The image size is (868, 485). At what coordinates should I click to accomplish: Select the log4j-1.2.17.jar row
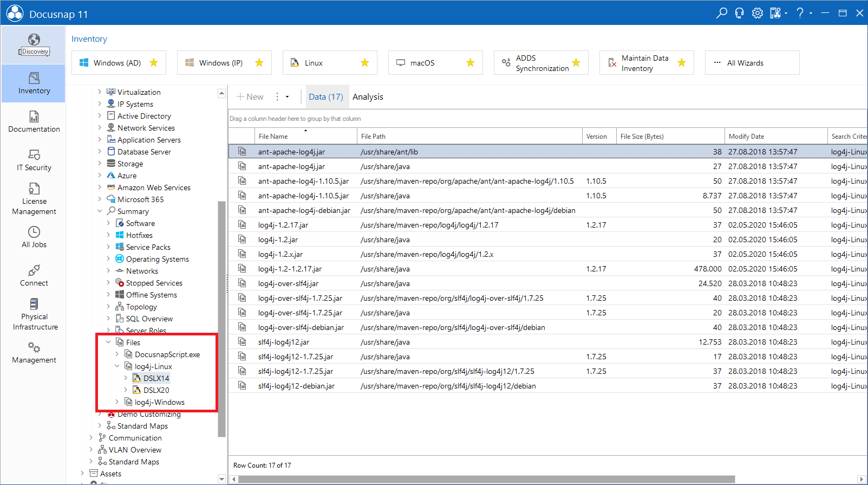(548, 225)
